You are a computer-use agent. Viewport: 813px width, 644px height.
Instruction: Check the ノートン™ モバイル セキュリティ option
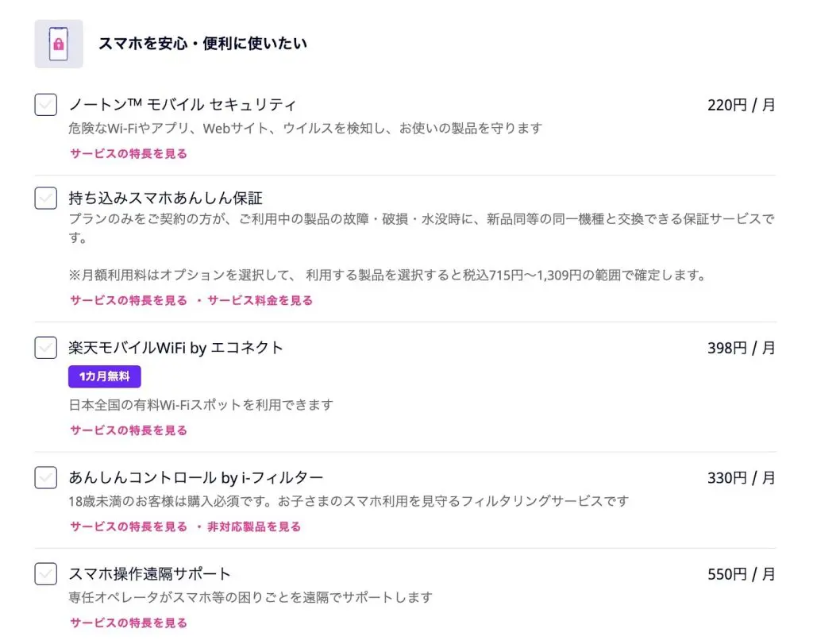45,105
